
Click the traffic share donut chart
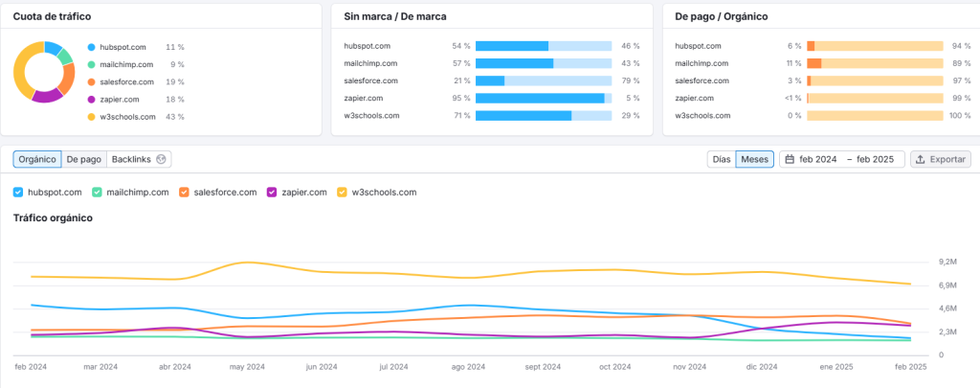click(x=43, y=72)
